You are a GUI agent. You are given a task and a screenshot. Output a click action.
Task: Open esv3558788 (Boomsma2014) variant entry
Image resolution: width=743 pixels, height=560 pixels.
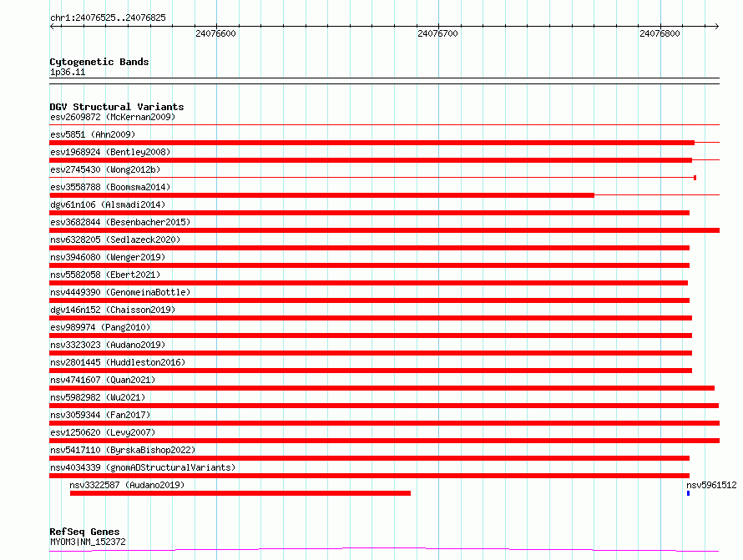(110, 187)
